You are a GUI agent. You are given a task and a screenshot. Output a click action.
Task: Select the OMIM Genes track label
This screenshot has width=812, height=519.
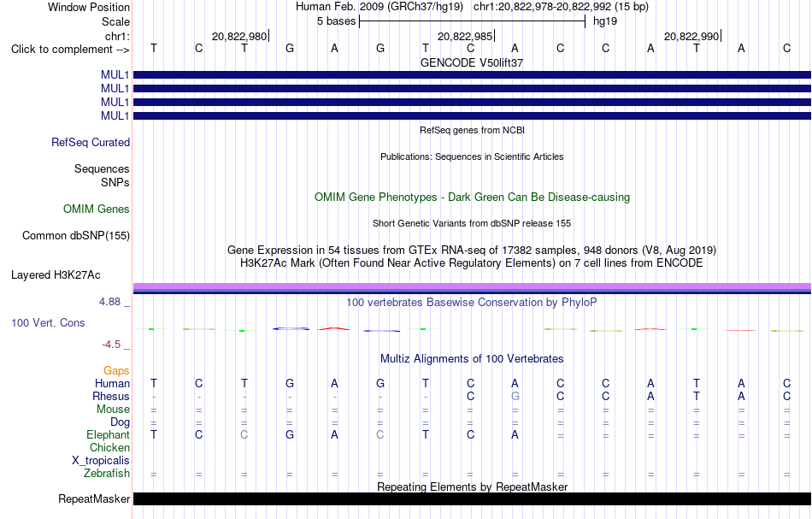point(97,209)
